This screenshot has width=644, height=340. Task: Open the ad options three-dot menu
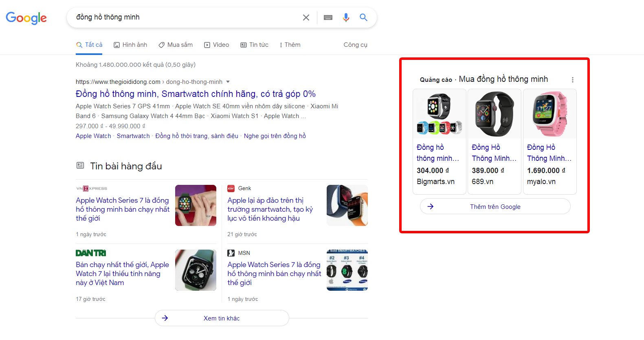coord(572,80)
